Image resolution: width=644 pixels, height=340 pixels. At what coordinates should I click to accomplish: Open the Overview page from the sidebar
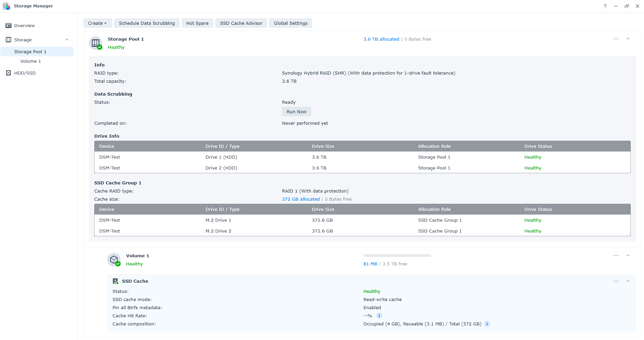pos(24,25)
